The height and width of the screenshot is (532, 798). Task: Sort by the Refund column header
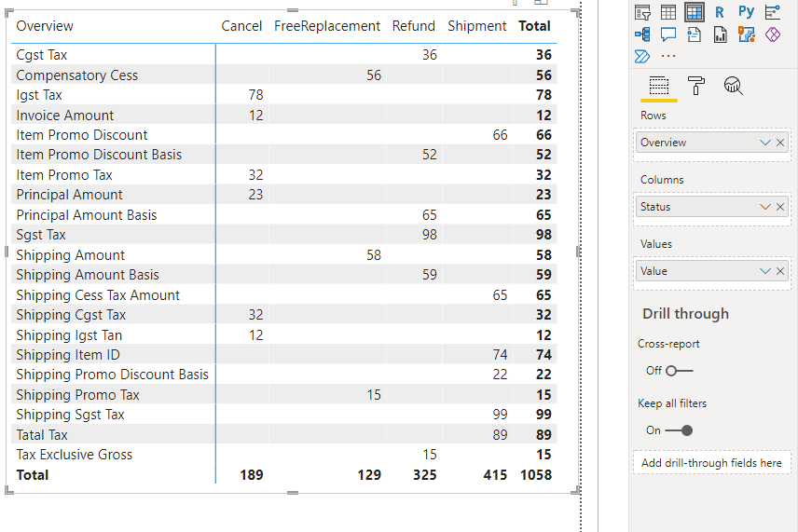coord(413,26)
